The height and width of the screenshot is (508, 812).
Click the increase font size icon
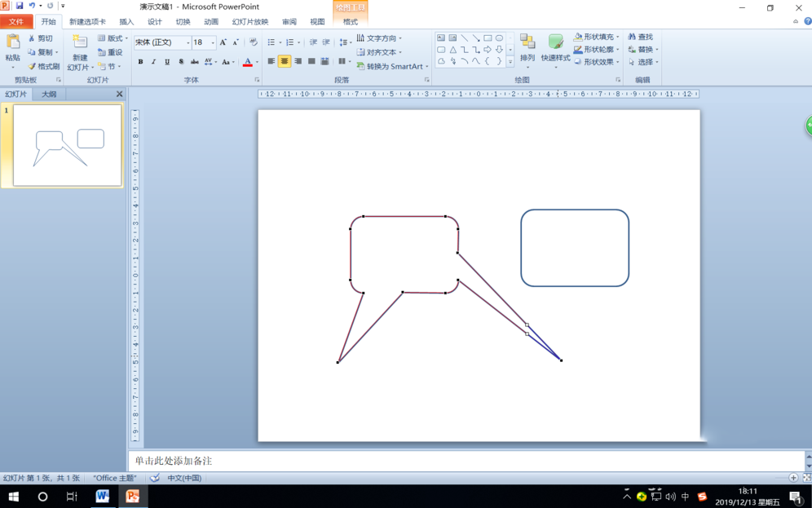[x=223, y=42]
